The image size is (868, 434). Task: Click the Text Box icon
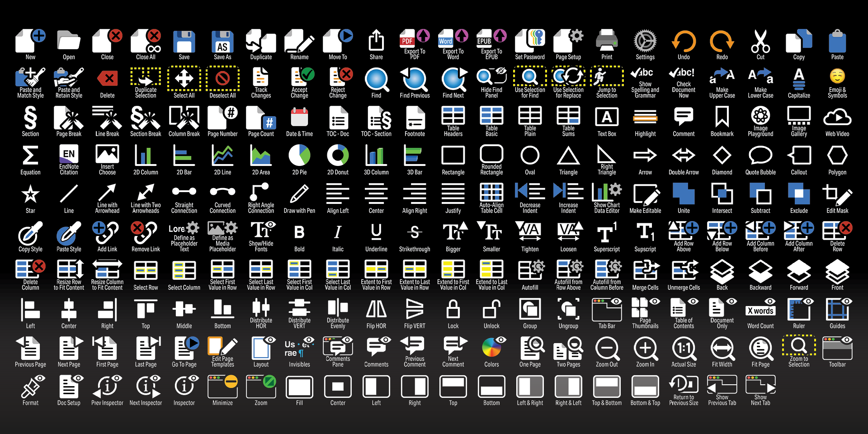click(x=607, y=118)
